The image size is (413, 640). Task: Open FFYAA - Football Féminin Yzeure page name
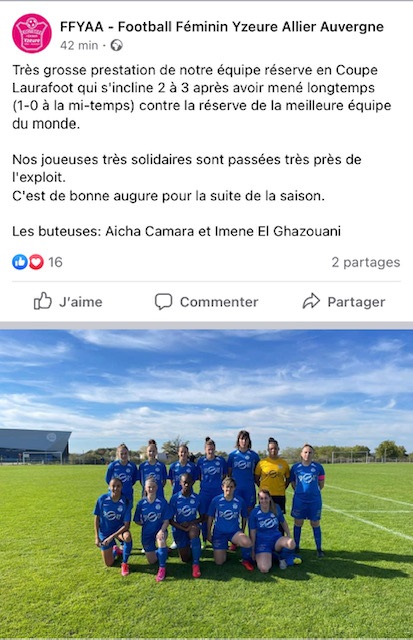click(x=222, y=27)
